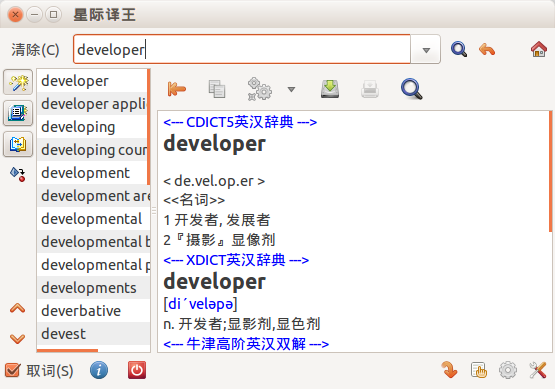Viewport: 555px width, 389px height.
Task: Open dropdown arrow beside gears icon
Action: coord(291,90)
